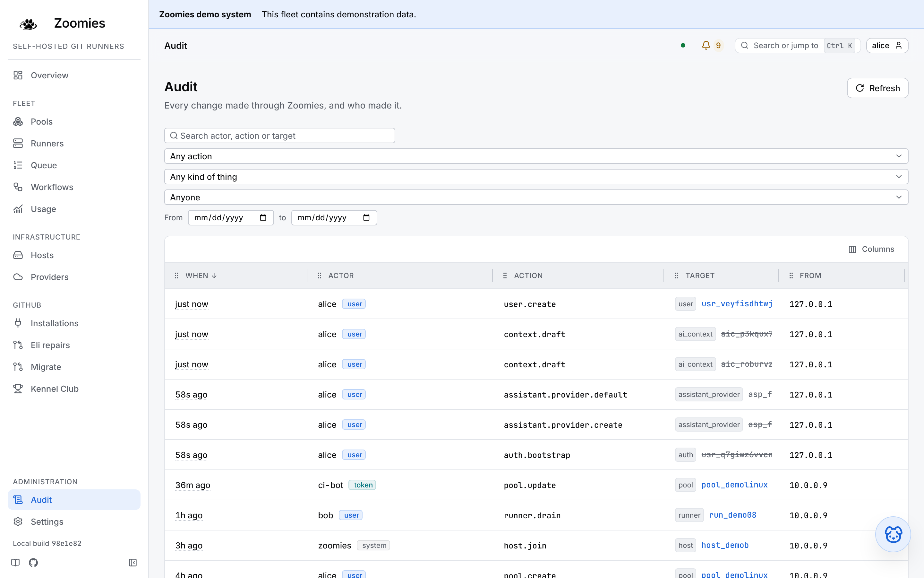Open the From date calendar picker icon
The height and width of the screenshot is (578, 924).
coord(263,217)
